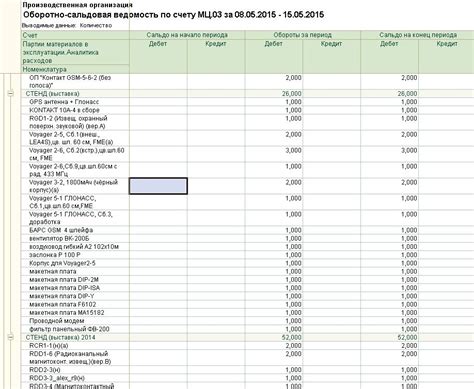Select the Номенклатура header cell
The width and height of the screenshot is (474, 389).
(x=75, y=69)
